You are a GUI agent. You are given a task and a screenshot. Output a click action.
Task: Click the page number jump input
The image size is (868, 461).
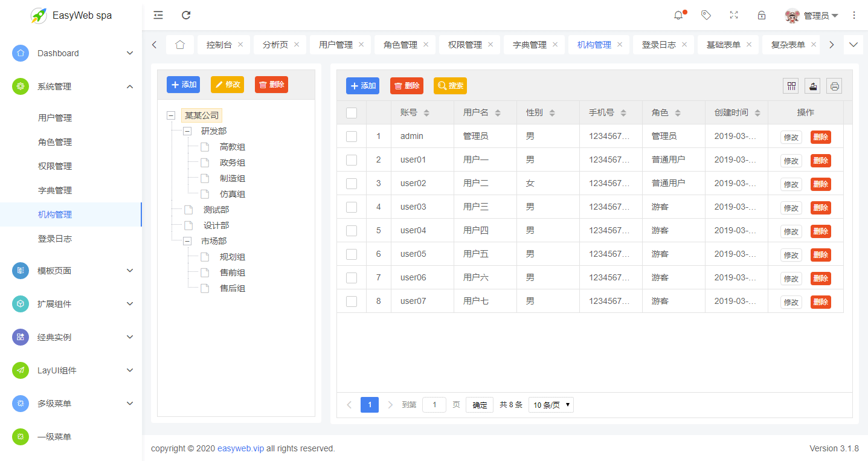pos(434,405)
